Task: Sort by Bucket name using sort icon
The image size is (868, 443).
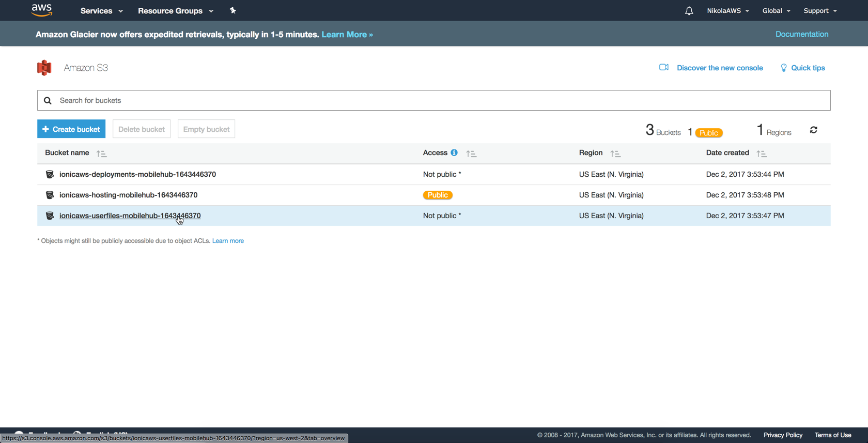Action: pyautogui.click(x=101, y=154)
